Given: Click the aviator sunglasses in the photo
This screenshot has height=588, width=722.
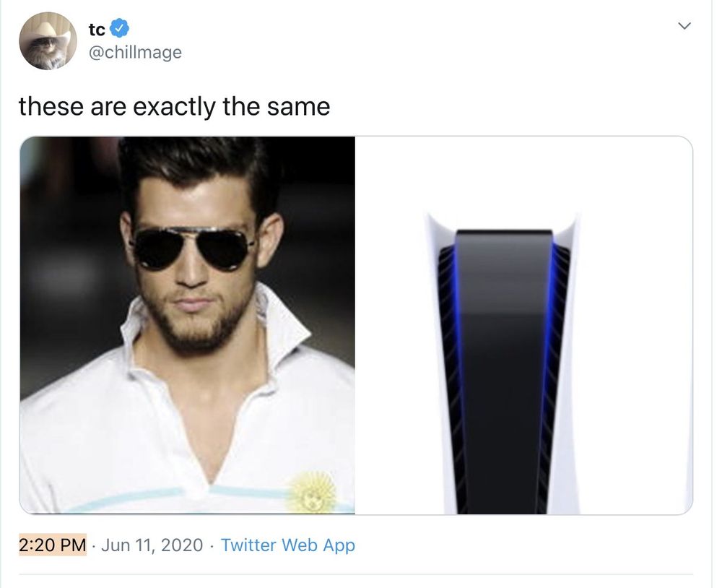Looking at the screenshot, I should [x=193, y=248].
